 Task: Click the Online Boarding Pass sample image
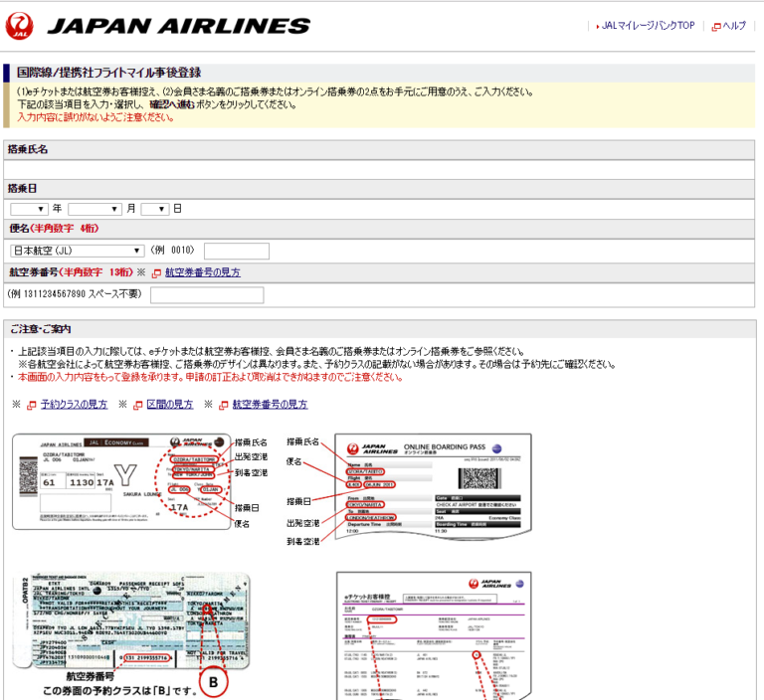pyautogui.click(x=433, y=486)
